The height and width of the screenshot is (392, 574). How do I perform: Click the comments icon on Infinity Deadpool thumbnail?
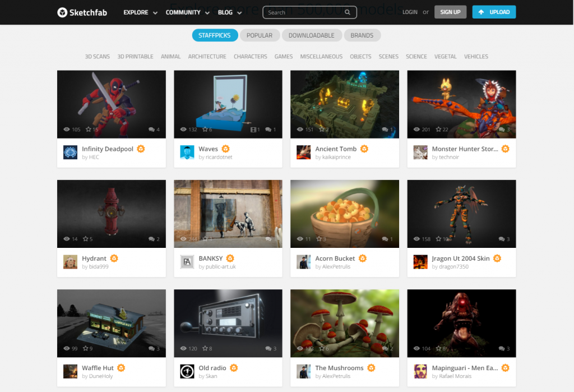(x=151, y=130)
